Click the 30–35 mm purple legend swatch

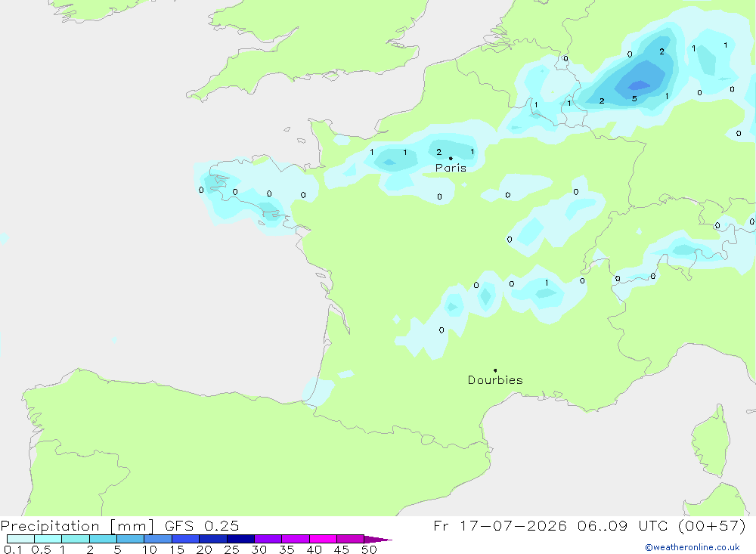pos(268,539)
